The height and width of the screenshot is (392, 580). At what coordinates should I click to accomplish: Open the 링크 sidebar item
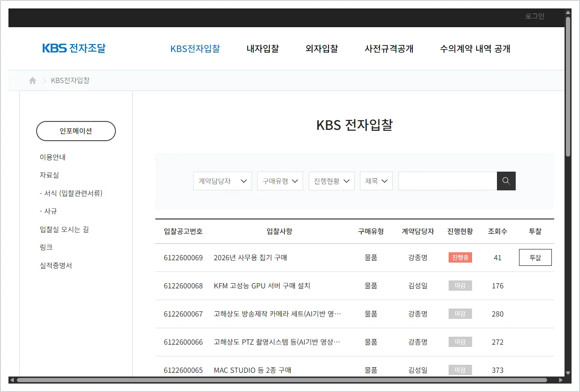[46, 247]
